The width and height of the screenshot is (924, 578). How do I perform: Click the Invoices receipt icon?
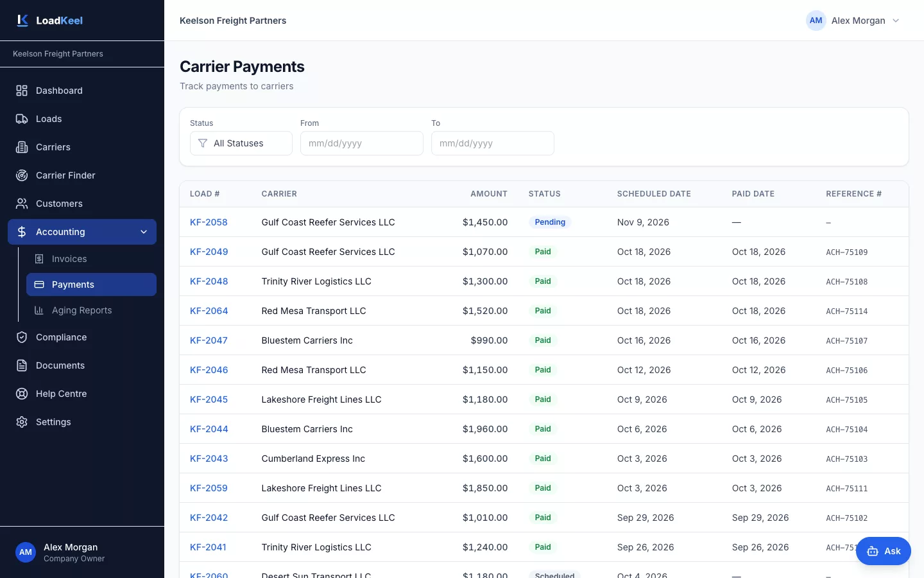[39, 259]
